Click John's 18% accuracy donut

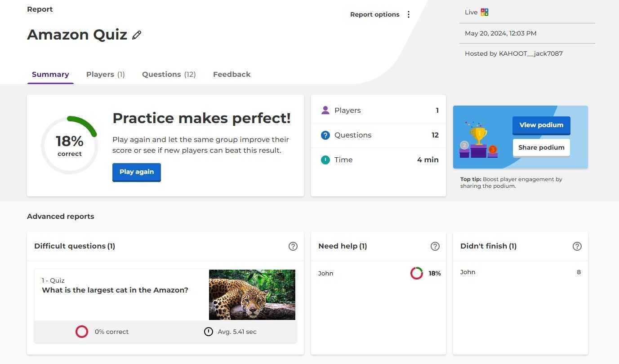417,273
